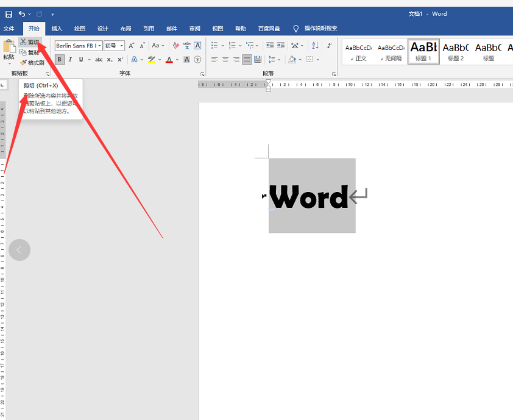Center align text

[x=225, y=60]
